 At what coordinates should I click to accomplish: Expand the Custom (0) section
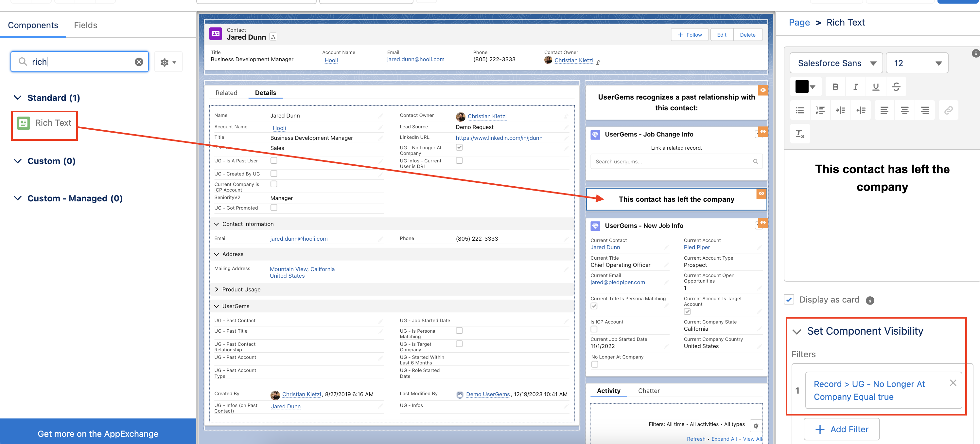click(18, 161)
